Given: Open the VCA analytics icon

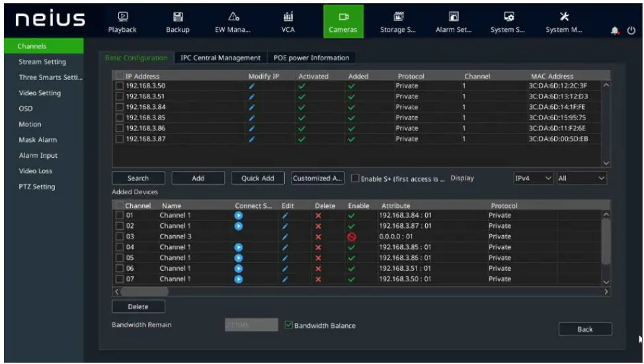Looking at the screenshot, I should [x=288, y=17].
